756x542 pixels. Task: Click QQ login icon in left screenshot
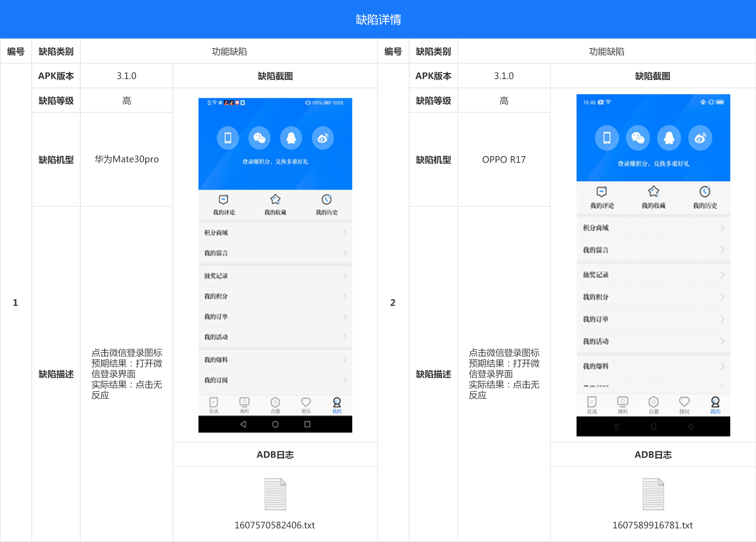pos(291,138)
